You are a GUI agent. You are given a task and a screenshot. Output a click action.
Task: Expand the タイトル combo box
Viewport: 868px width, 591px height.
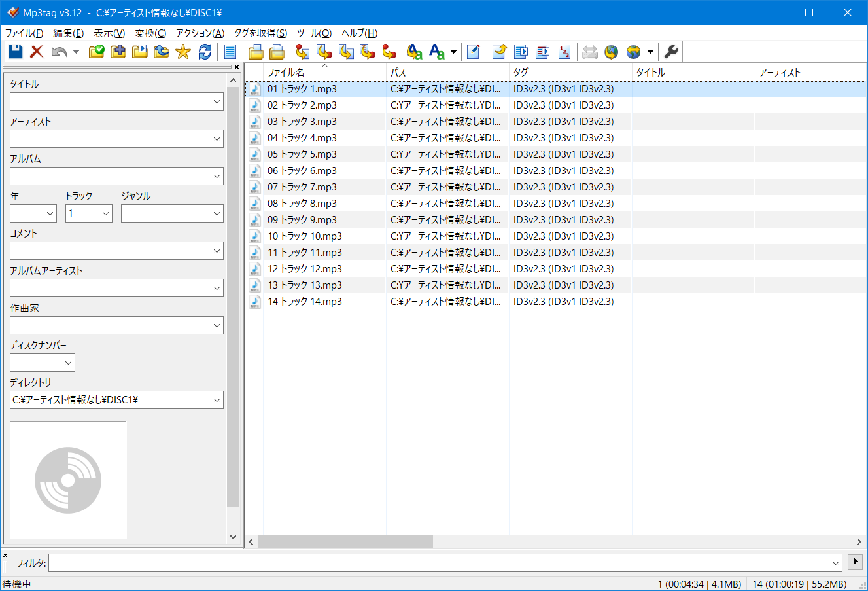tap(217, 101)
